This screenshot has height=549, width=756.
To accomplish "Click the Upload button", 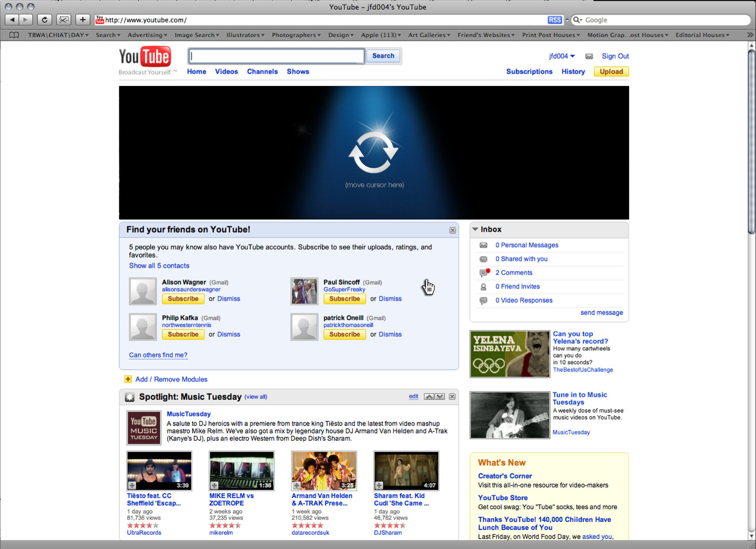I will [x=611, y=71].
